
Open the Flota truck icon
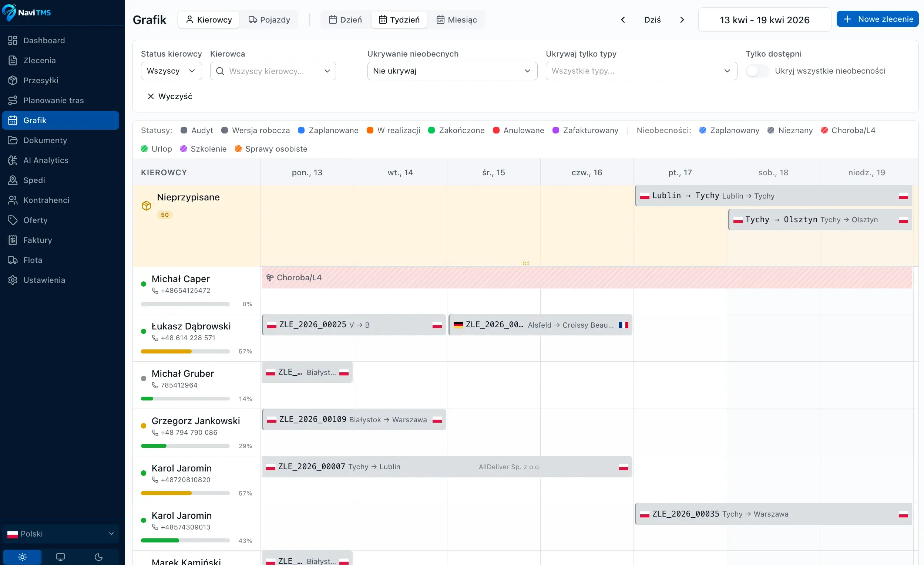pyautogui.click(x=13, y=260)
